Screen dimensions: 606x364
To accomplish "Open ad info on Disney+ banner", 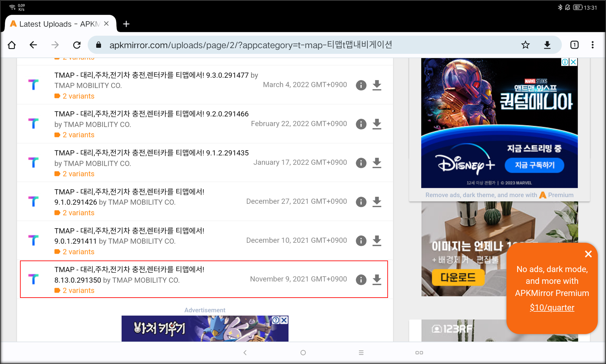I will tap(565, 62).
